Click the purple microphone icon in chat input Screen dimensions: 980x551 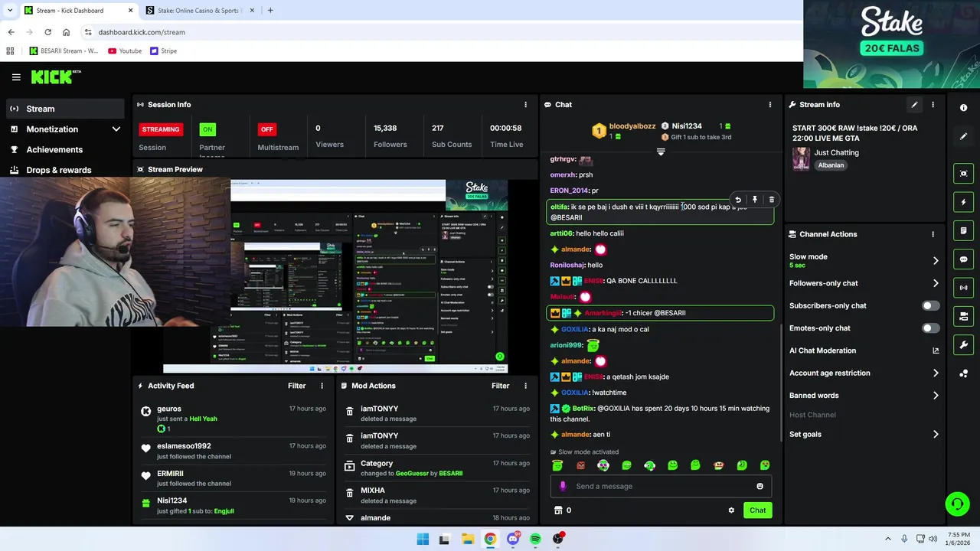point(563,486)
